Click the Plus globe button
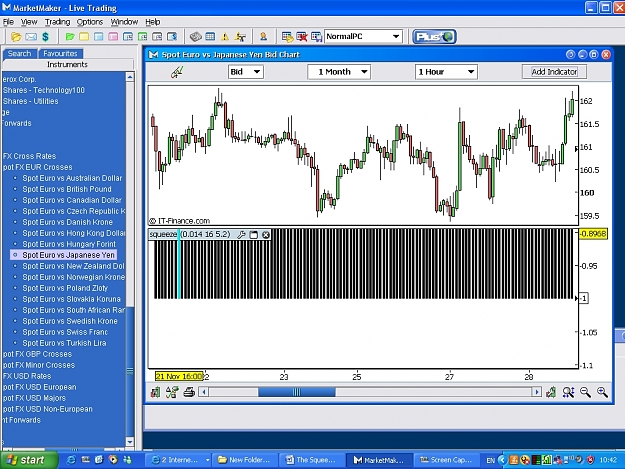The width and height of the screenshot is (625, 469). tap(434, 37)
